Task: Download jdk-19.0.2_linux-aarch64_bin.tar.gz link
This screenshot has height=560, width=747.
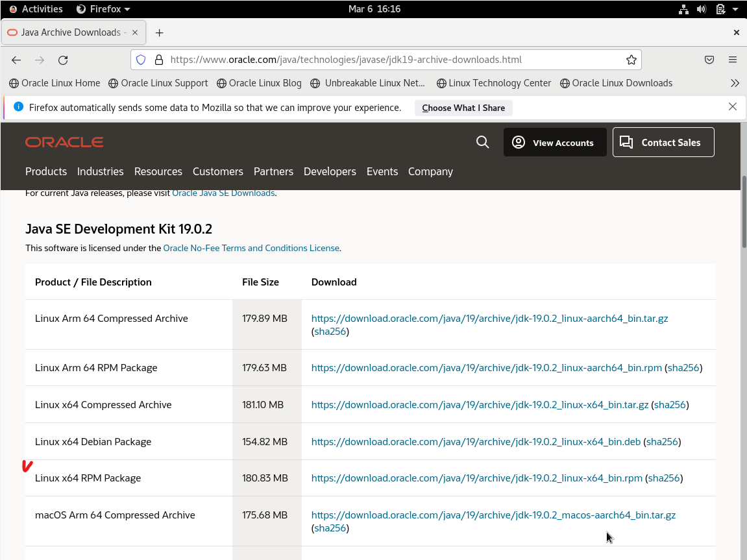Action: tap(490, 319)
